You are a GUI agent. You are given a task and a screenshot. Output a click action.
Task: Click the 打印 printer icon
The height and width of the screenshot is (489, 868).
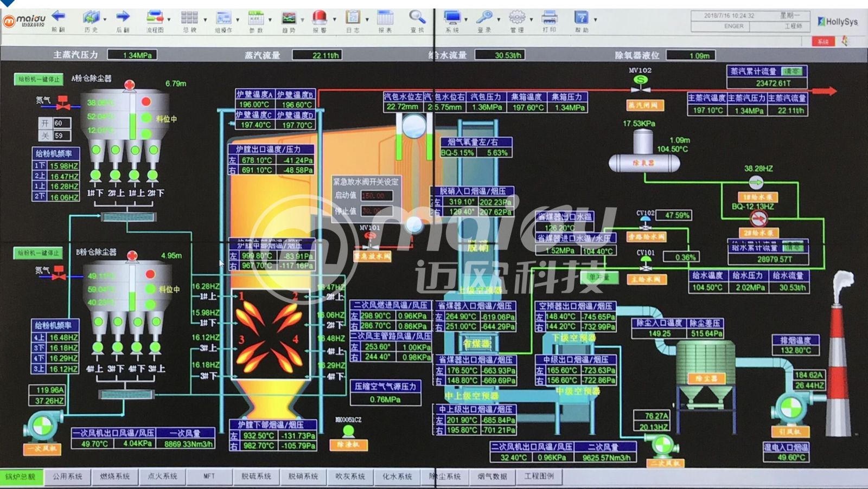(549, 17)
